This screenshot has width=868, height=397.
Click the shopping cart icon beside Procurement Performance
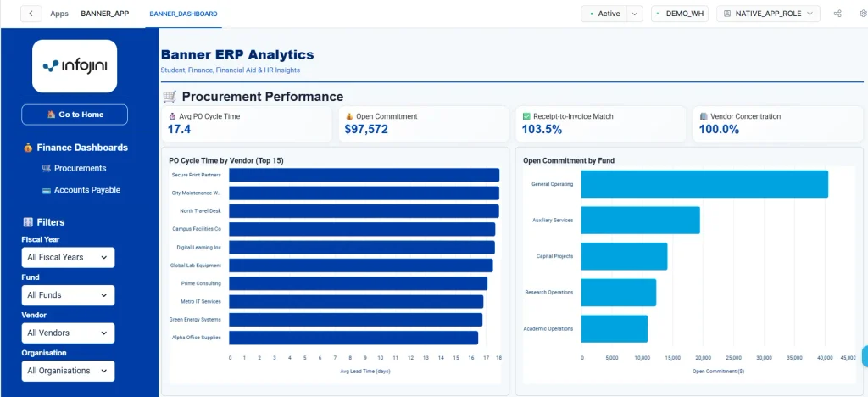(x=170, y=97)
